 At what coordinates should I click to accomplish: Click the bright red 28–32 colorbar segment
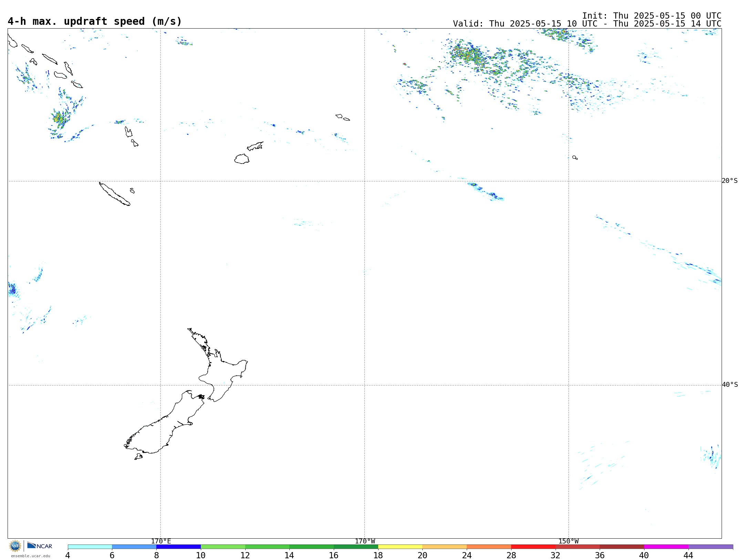point(533,547)
